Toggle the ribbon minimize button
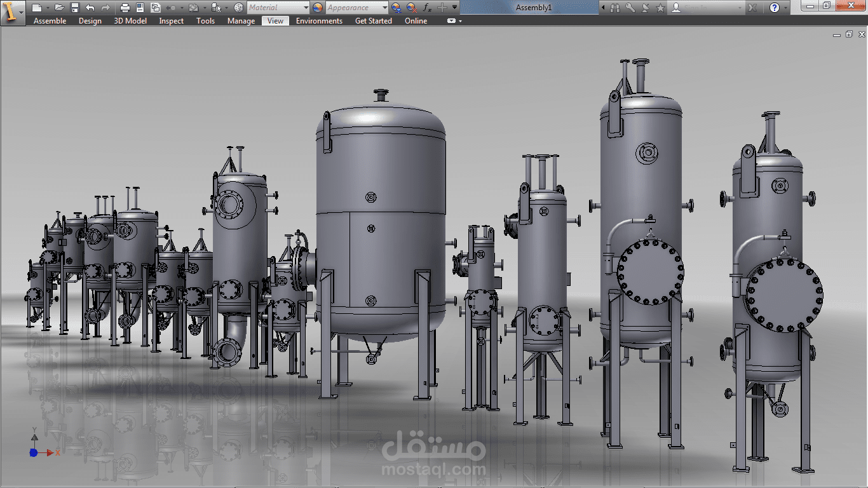This screenshot has width=868, height=488. click(451, 21)
